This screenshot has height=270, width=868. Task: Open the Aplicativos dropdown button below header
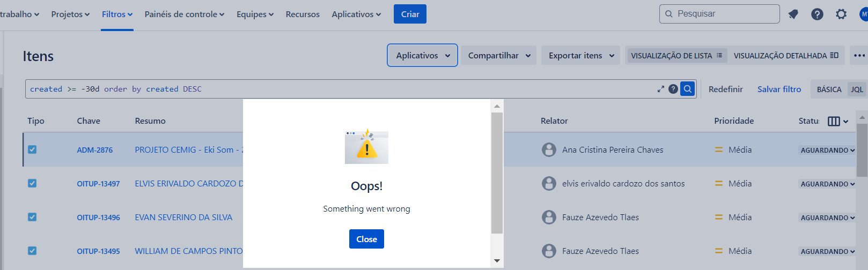pyautogui.click(x=422, y=55)
